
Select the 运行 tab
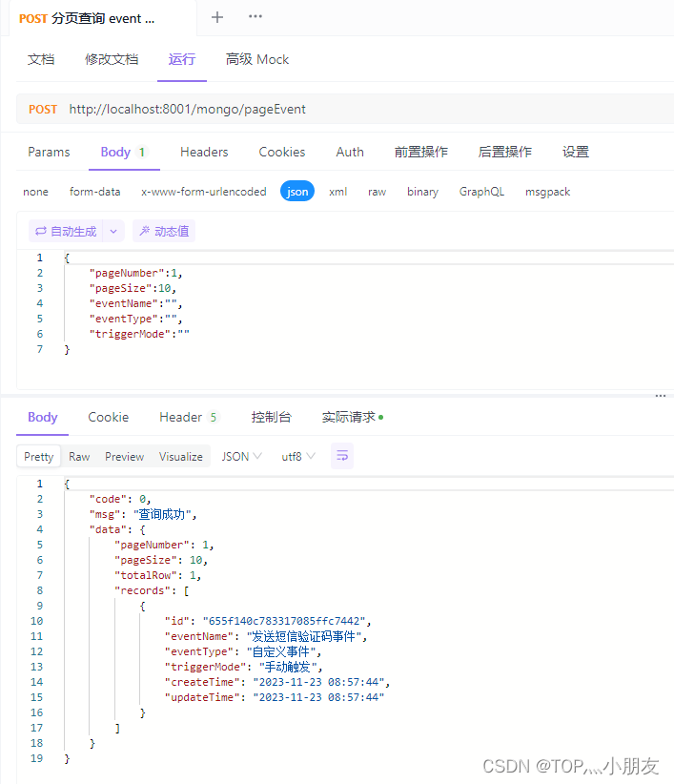click(182, 59)
